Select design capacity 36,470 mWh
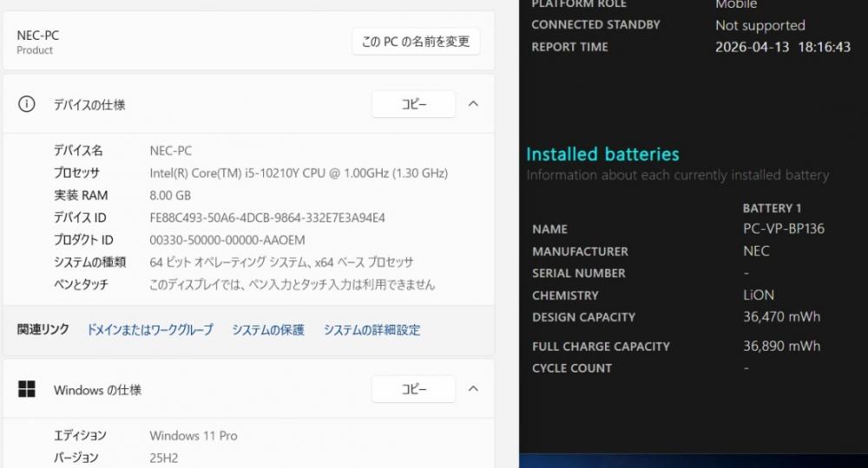868x468 pixels. point(782,317)
